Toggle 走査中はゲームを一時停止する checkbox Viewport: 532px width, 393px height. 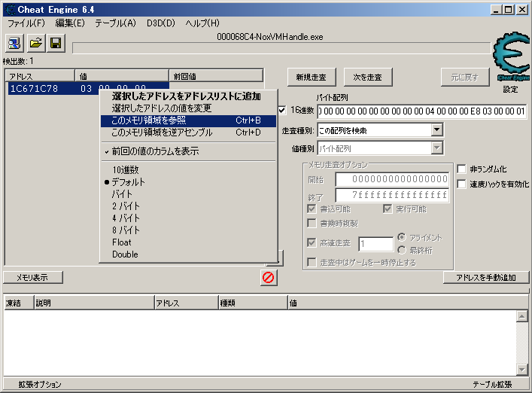pos(312,262)
